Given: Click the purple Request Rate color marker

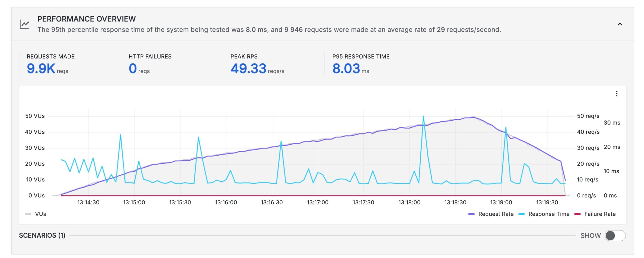Looking at the screenshot, I should 471,214.
